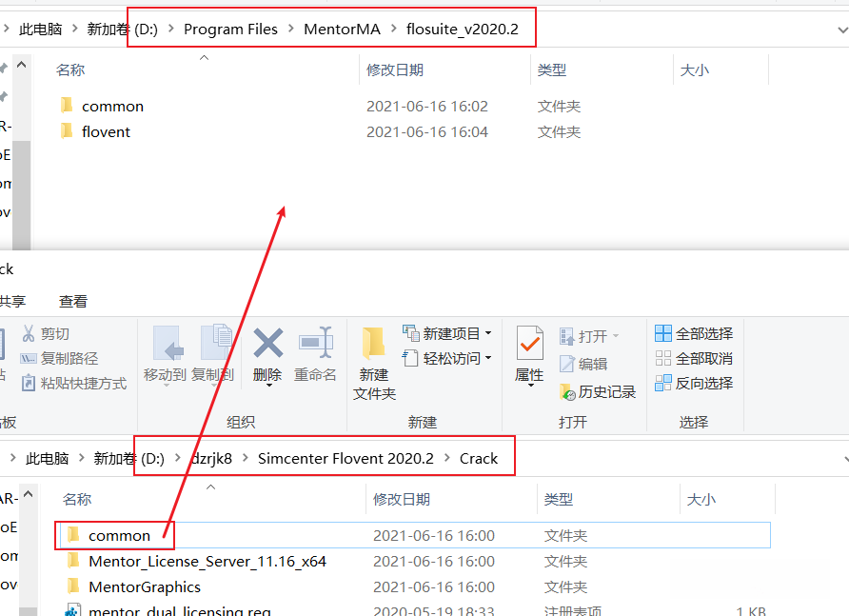
Task: Open the View (查看) ribbon tab
Action: 73,301
